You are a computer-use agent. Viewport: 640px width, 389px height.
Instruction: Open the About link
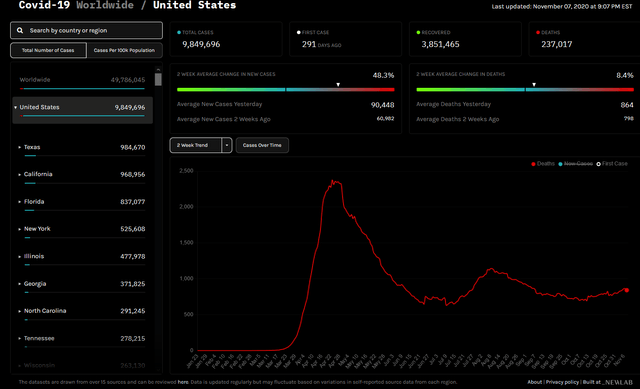(x=535, y=382)
